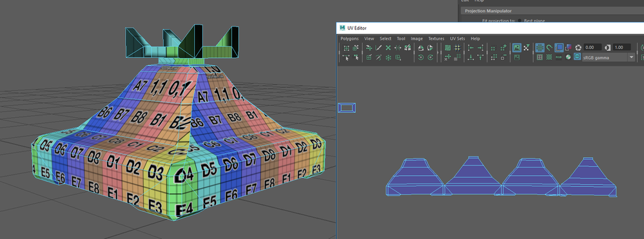Click the align UVs bottom icon
The height and width of the screenshot is (239, 644).
click(471, 57)
